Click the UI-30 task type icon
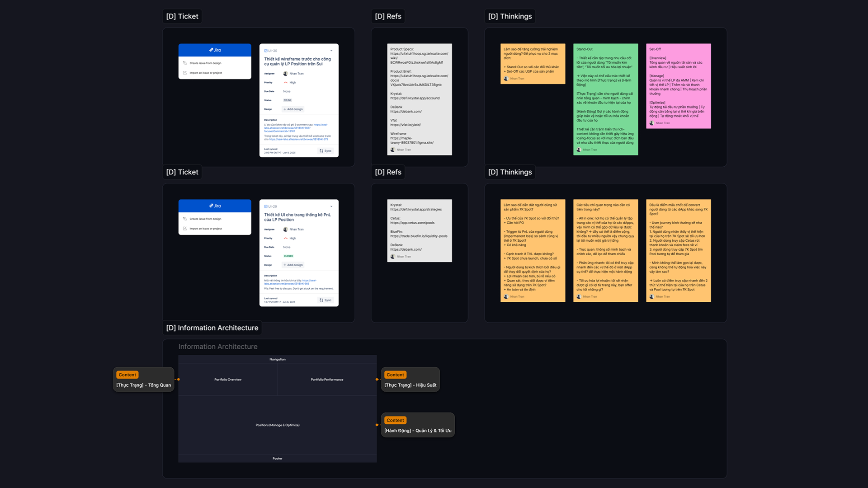 [x=266, y=51]
